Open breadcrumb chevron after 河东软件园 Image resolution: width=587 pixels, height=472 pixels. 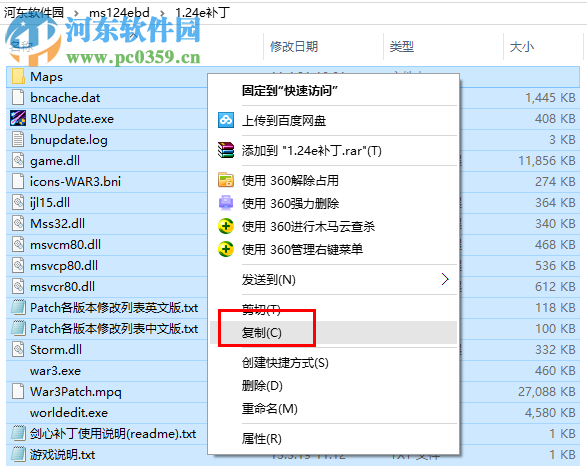pos(76,13)
